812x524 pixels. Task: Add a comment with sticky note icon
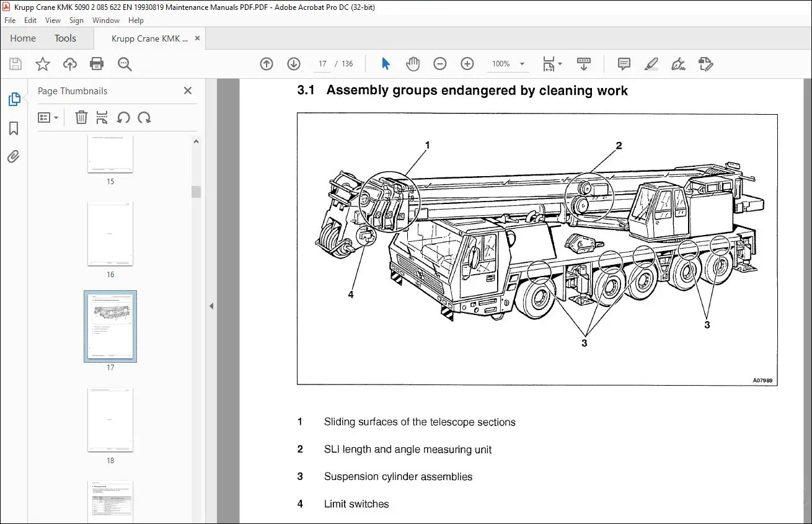click(x=624, y=64)
